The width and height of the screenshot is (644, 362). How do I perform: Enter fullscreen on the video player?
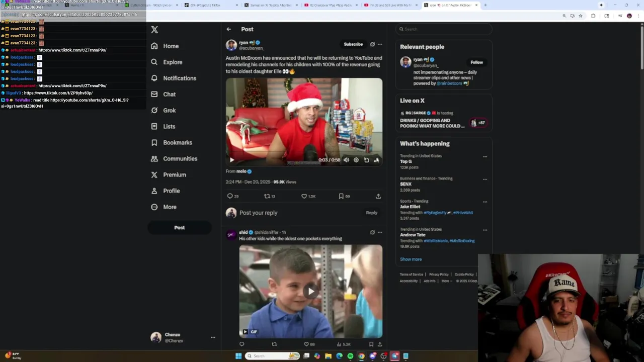click(x=376, y=160)
